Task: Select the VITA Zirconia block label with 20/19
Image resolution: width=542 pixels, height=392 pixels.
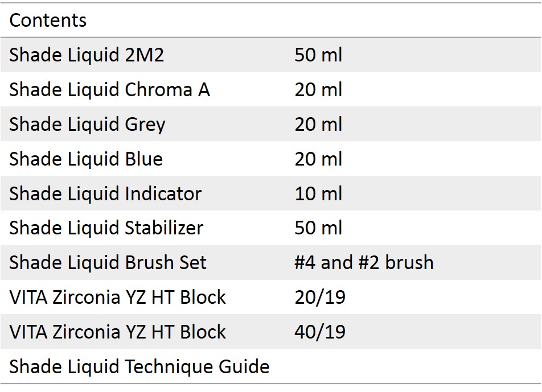Action: (x=118, y=298)
